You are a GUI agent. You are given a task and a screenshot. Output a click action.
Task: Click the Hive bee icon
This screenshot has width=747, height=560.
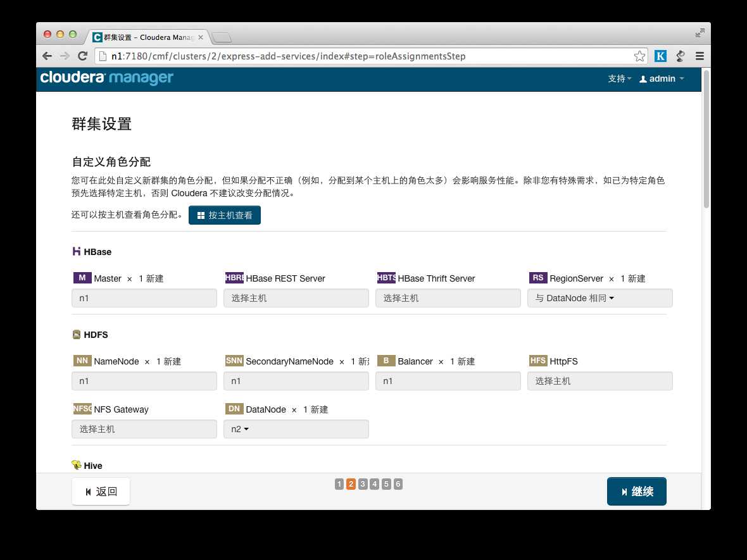click(76, 464)
